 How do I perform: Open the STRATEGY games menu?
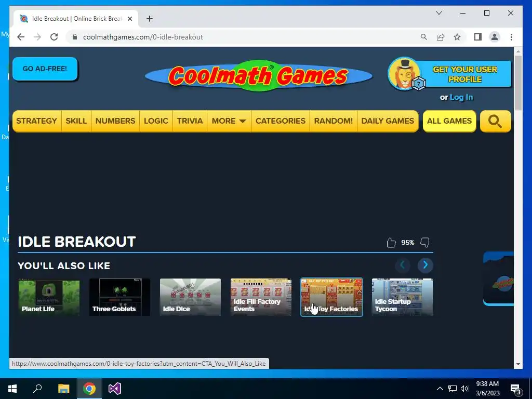[x=37, y=121]
